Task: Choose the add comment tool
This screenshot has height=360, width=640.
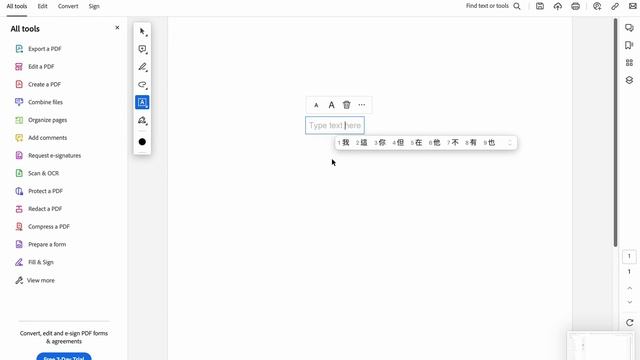Action: [x=142, y=49]
